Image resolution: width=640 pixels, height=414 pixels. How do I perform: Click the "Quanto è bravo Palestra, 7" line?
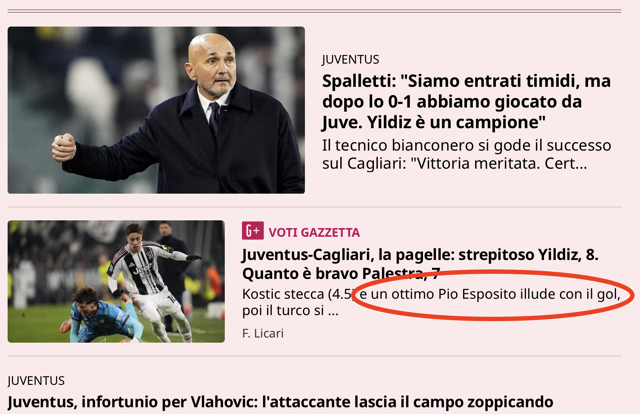tap(341, 274)
